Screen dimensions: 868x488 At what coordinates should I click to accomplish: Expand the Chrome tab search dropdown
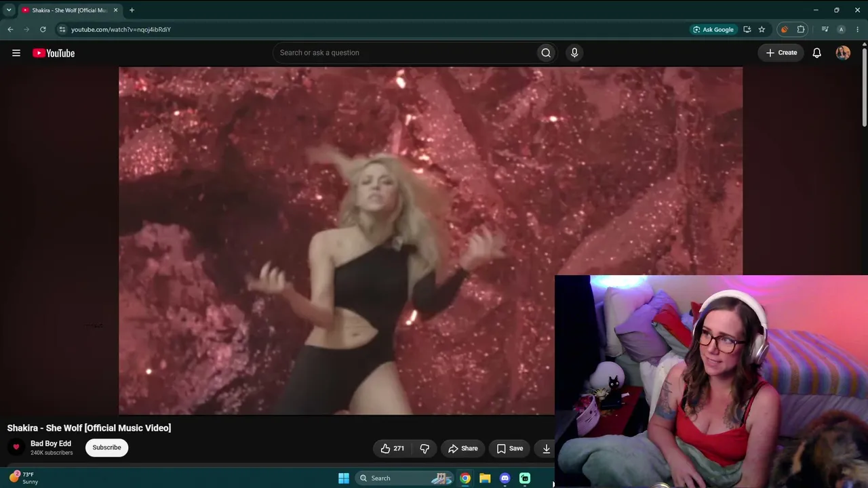(x=9, y=10)
